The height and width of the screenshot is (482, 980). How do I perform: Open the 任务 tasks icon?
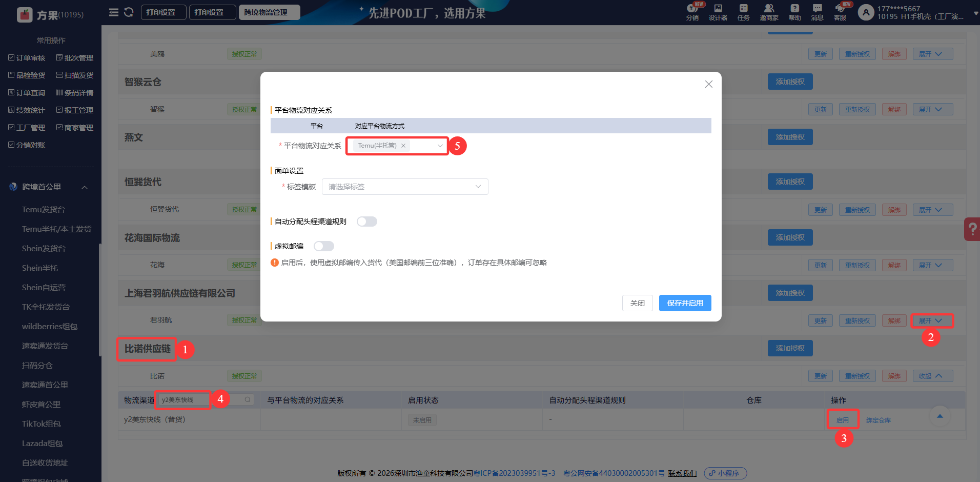[744, 12]
